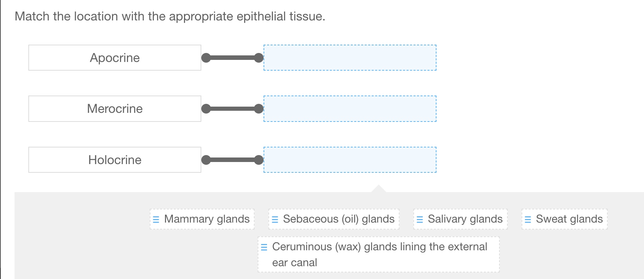The width and height of the screenshot is (644, 279).
Task: Click the Sebaceous (oil) glands token
Action: (x=334, y=219)
